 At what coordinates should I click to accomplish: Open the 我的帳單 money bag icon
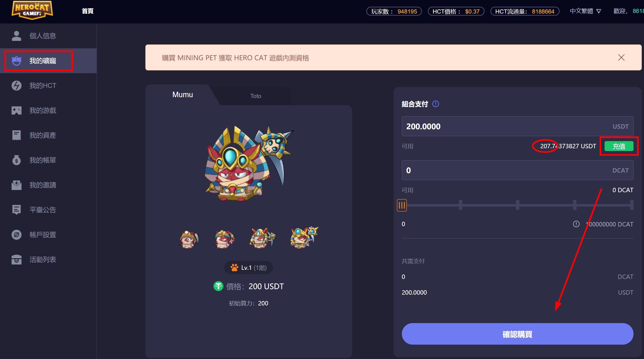17,160
